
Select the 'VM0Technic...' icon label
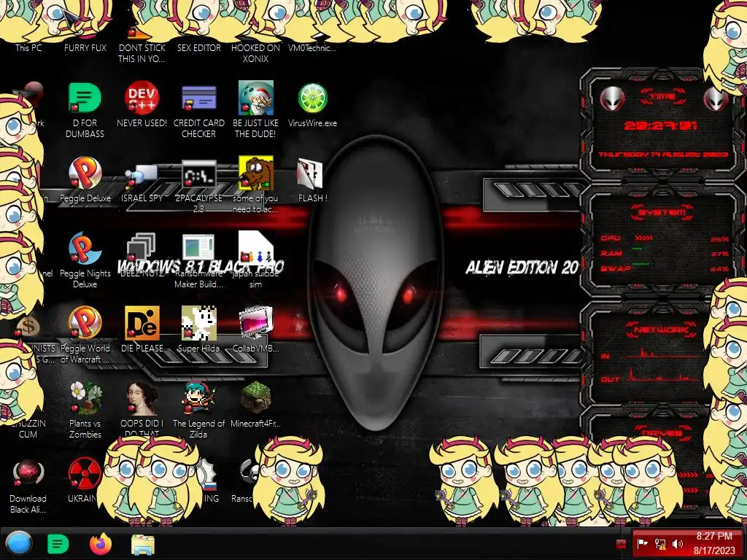(x=312, y=47)
